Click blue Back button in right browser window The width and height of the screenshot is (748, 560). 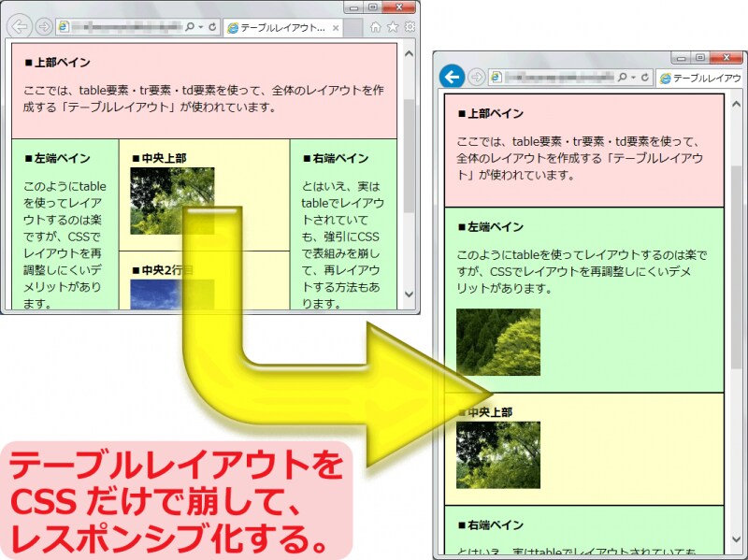pyautogui.click(x=452, y=77)
